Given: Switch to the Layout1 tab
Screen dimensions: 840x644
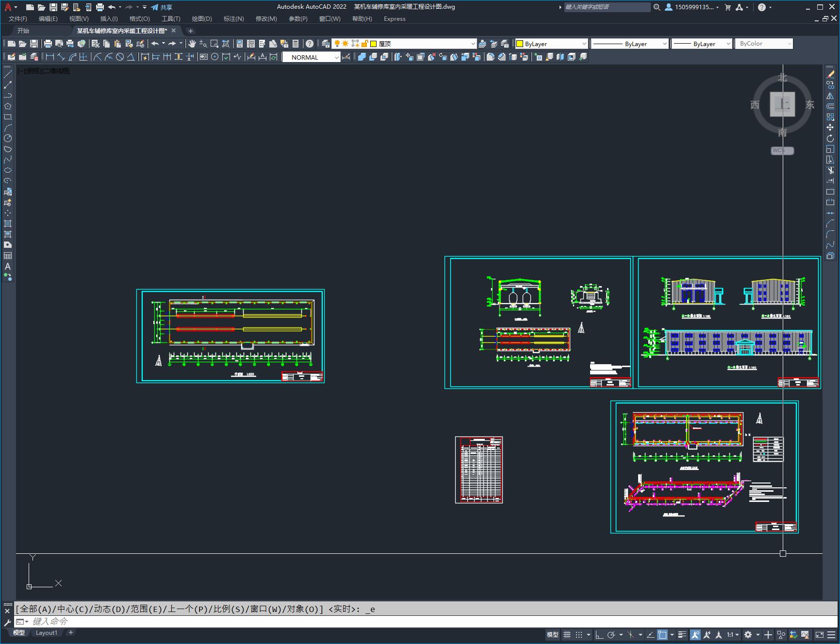Looking at the screenshot, I should coord(47,632).
